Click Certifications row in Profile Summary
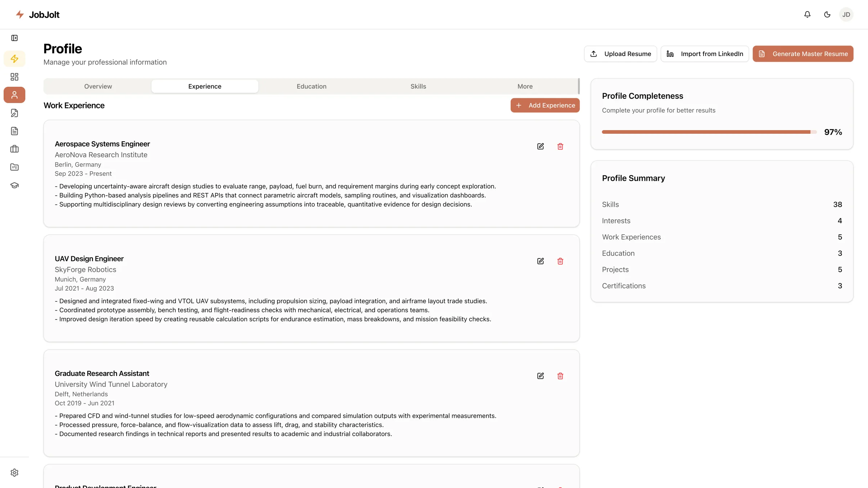Screen dimensions: 868x488 coord(722,286)
